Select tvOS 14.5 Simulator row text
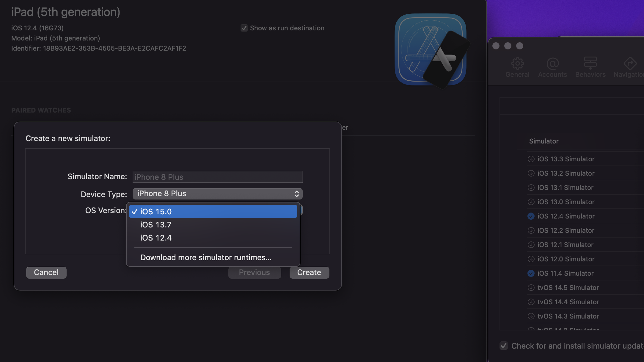The height and width of the screenshot is (362, 644). pyautogui.click(x=568, y=288)
